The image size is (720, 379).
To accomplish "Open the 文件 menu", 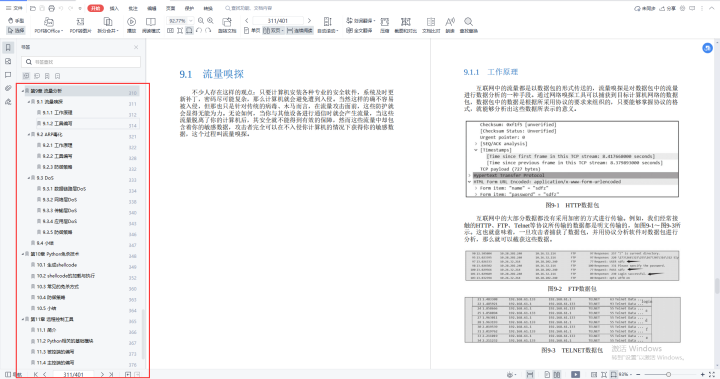I will point(14,8).
